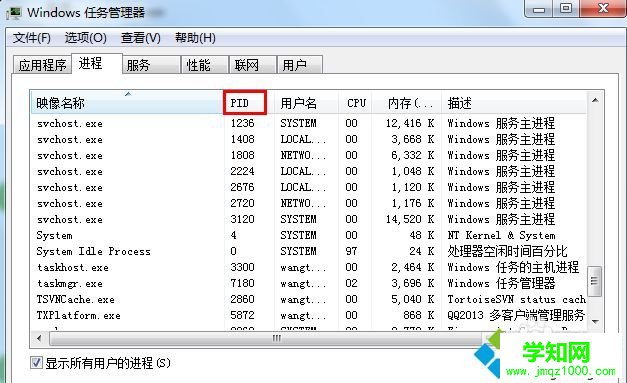
Task: Click NETWO... user of PID 1808
Action: (303, 155)
